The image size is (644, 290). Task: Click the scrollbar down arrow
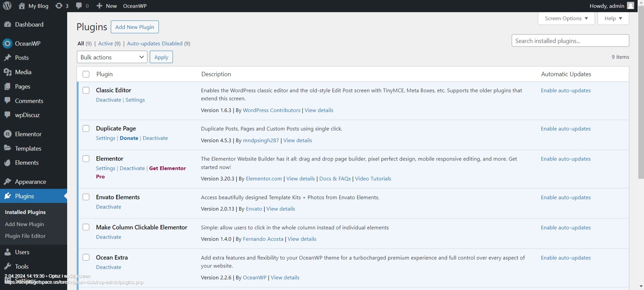[641, 286]
